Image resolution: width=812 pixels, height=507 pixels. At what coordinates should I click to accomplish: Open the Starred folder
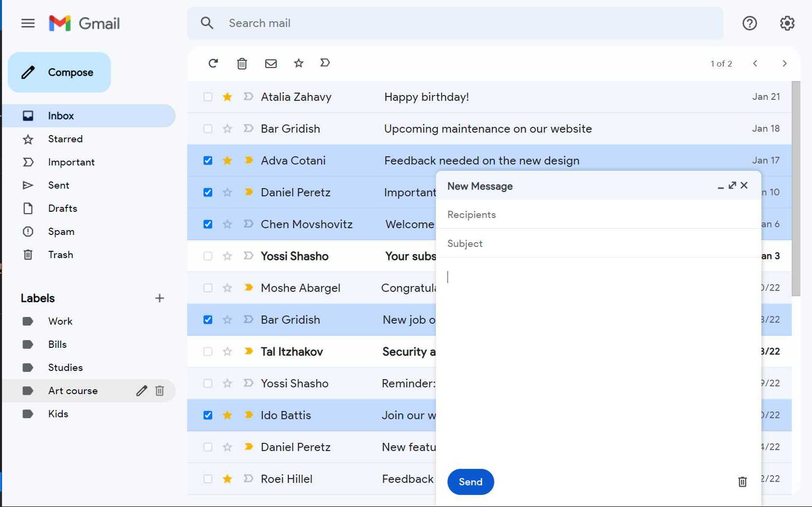point(89,139)
